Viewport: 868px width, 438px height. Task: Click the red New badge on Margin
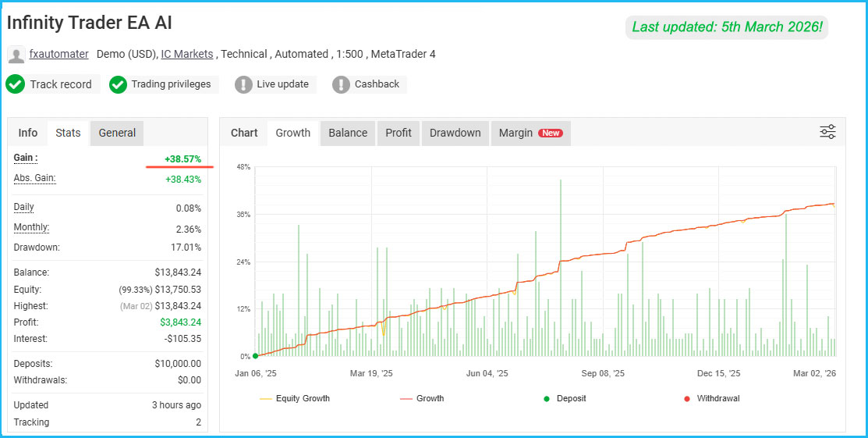(x=551, y=133)
